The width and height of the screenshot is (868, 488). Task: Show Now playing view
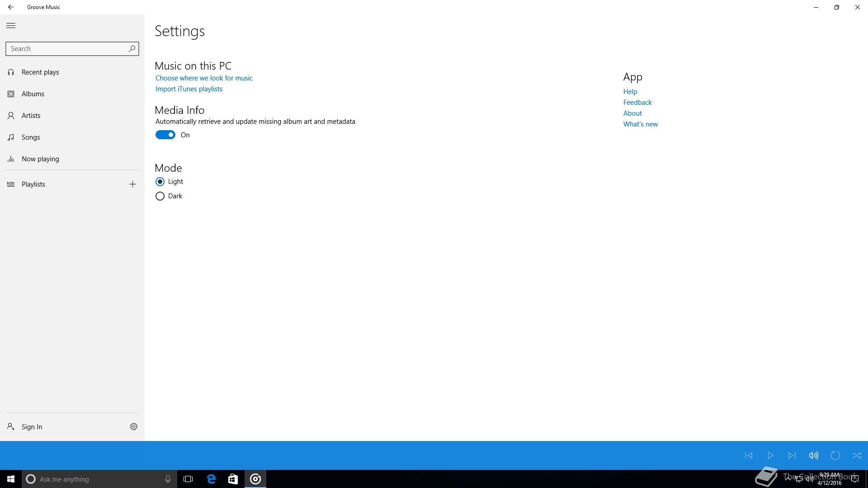coord(72,159)
